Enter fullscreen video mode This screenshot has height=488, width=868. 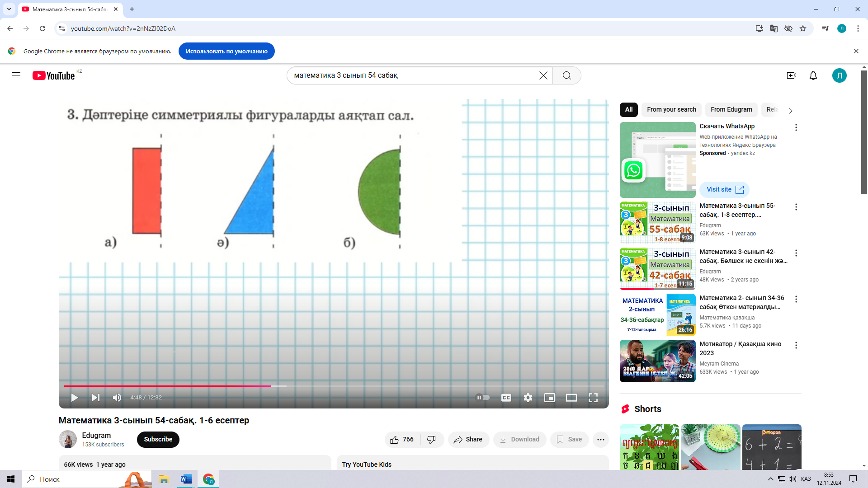[x=593, y=398]
